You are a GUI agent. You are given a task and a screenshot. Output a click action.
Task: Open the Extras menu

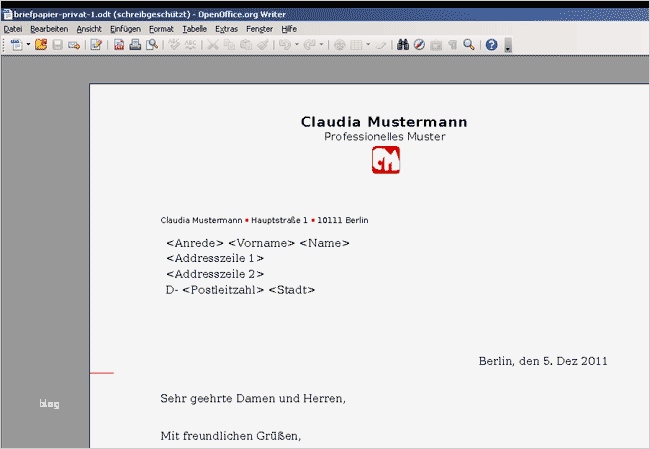coord(226,29)
